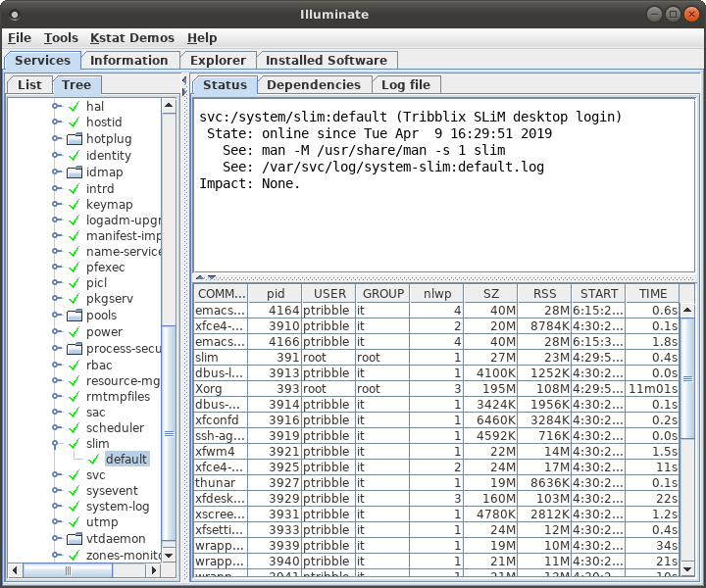Expand the hal tree node
Image resolution: width=706 pixels, height=588 pixels.
coord(56,106)
